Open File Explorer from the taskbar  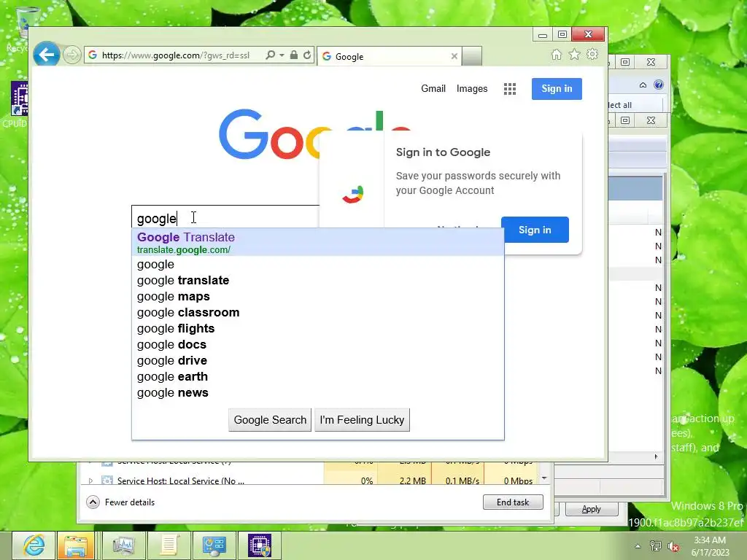[76, 545]
